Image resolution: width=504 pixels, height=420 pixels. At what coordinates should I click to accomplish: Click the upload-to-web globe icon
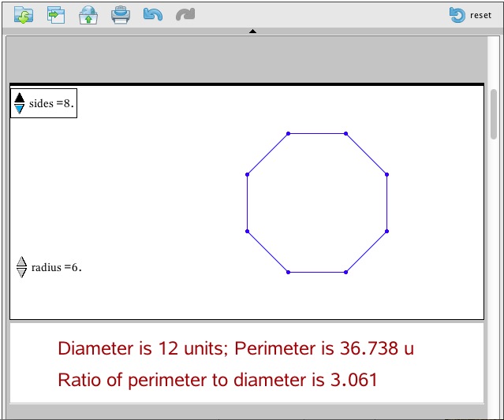point(88,15)
